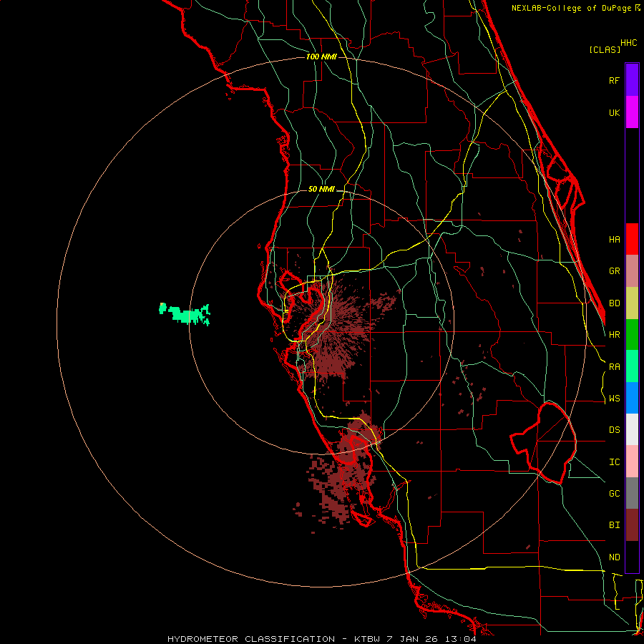This screenshot has height=644, width=644.
Task: Select the BD yellow legend swatch
Action: coord(632,303)
